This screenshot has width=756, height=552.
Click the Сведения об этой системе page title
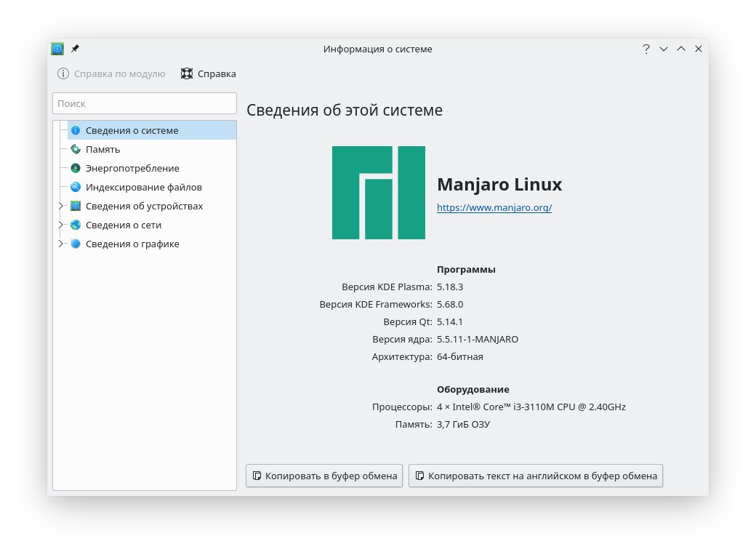tap(345, 110)
